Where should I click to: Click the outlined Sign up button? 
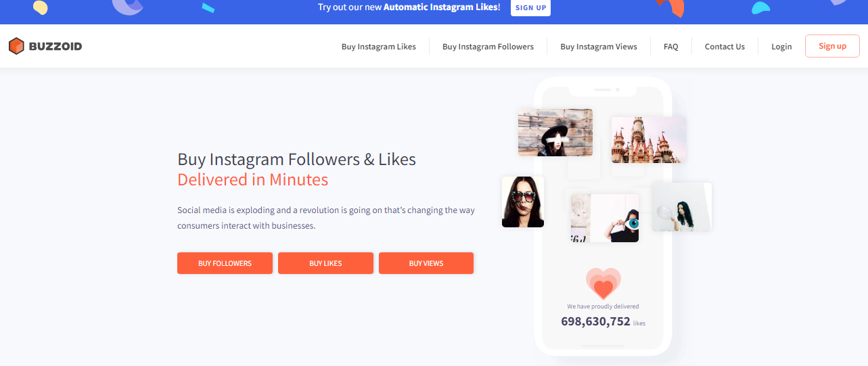(x=832, y=46)
